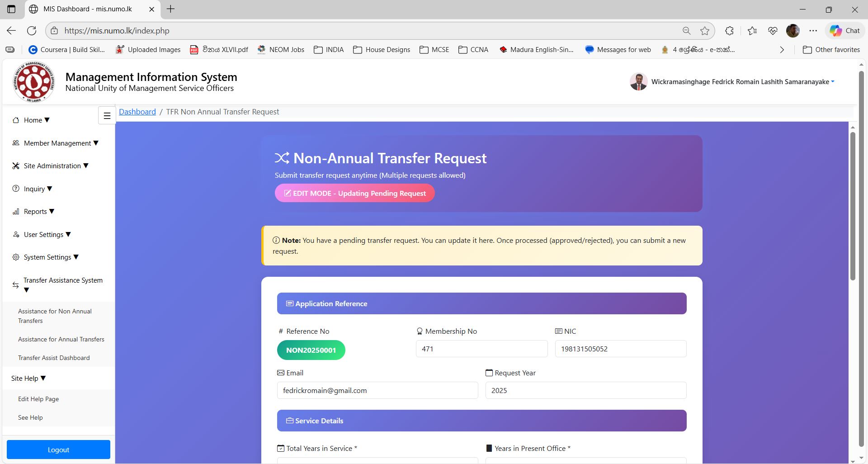Expand the Site Help section
The height and width of the screenshot is (464, 868).
(x=28, y=378)
